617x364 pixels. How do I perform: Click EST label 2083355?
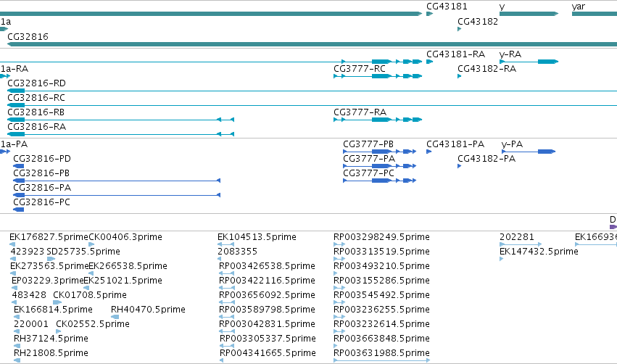[x=237, y=252]
